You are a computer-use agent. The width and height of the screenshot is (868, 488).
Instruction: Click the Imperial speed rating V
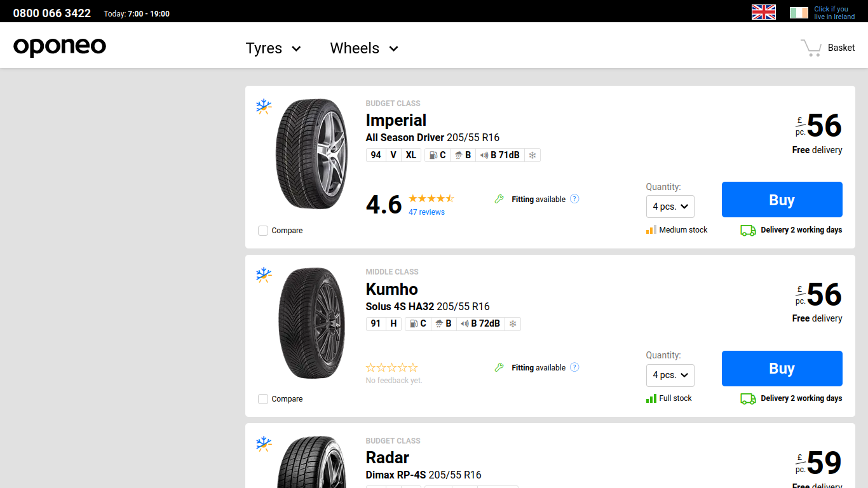tap(393, 155)
